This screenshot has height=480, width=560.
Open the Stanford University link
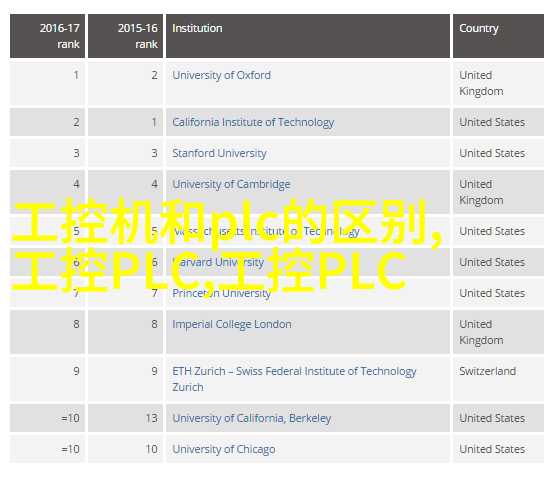pos(219,153)
